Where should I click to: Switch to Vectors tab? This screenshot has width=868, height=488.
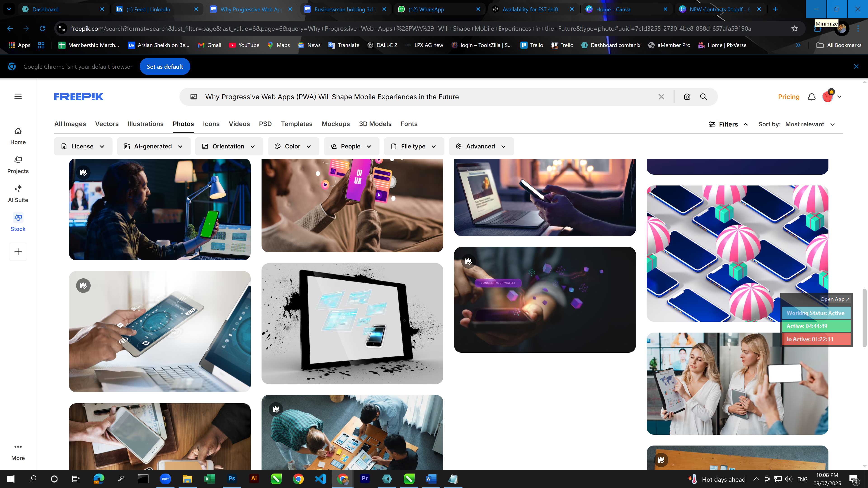tap(107, 124)
